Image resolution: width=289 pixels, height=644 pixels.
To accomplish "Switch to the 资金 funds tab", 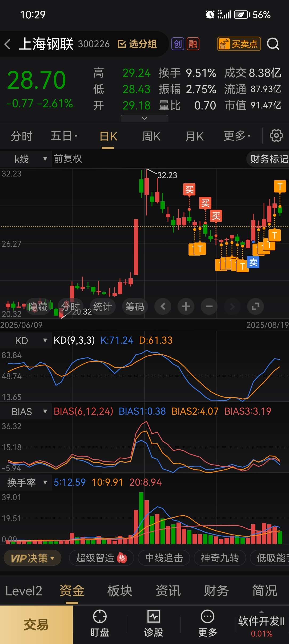I will (72, 591).
